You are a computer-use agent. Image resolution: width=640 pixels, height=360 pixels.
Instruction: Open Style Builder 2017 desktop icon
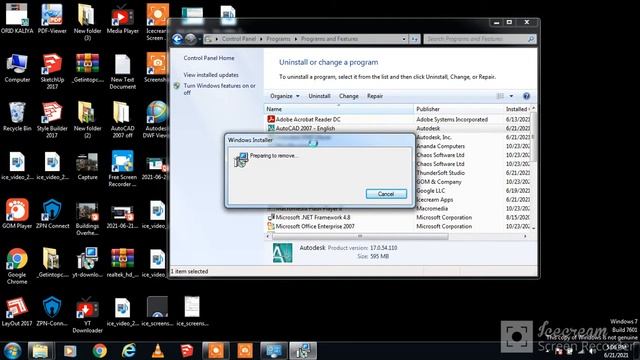point(52,119)
